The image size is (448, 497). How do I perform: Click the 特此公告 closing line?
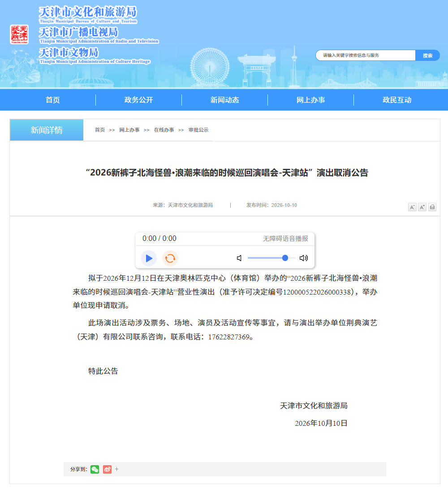[103, 371]
